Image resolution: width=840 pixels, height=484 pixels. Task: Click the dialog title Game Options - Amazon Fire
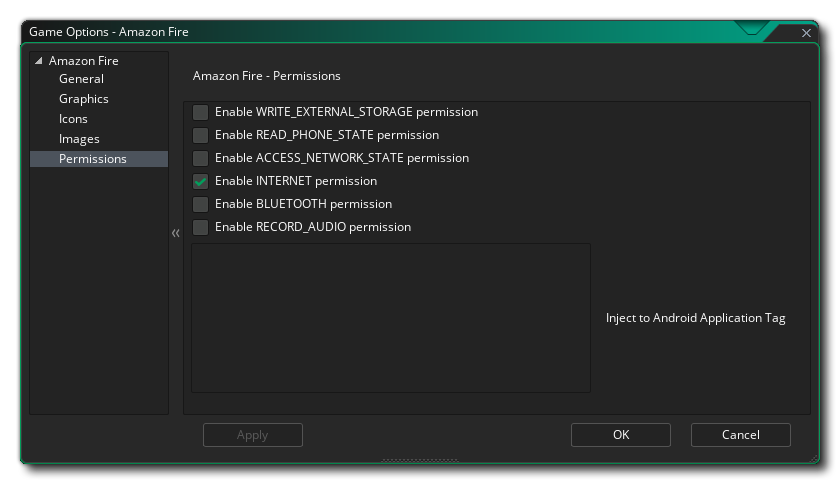coord(109,32)
